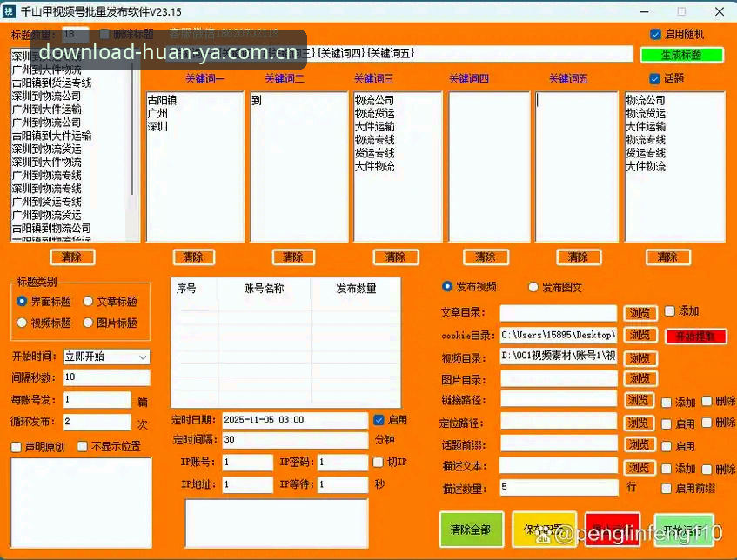Screen dimensions: 737x560
Task: Choose the 发布图文 radio button
Action: (533, 287)
